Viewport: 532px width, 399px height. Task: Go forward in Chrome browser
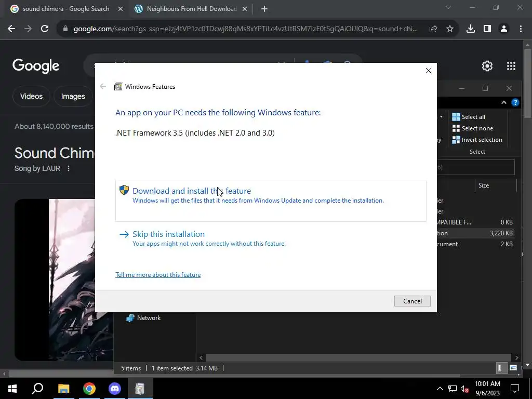pos(28,29)
